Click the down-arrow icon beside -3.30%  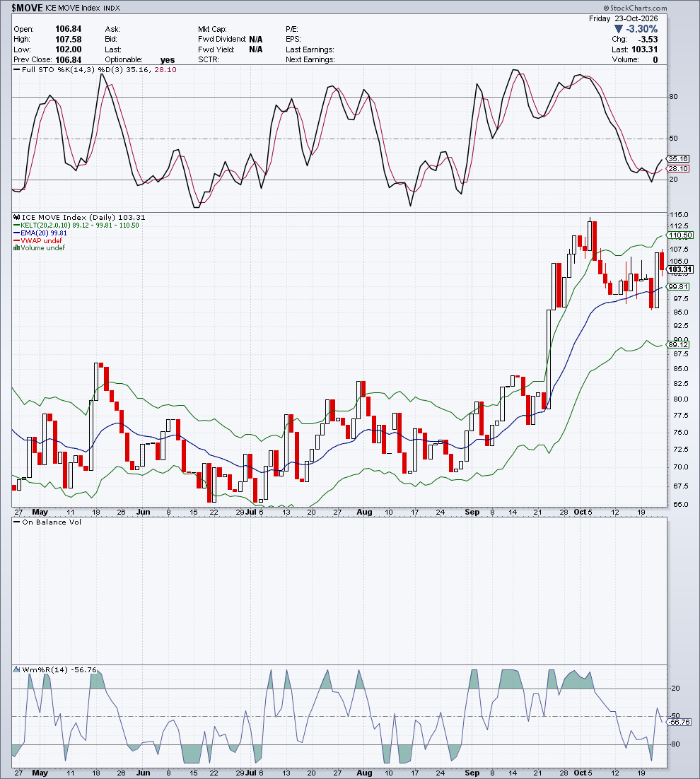pyautogui.click(x=619, y=29)
